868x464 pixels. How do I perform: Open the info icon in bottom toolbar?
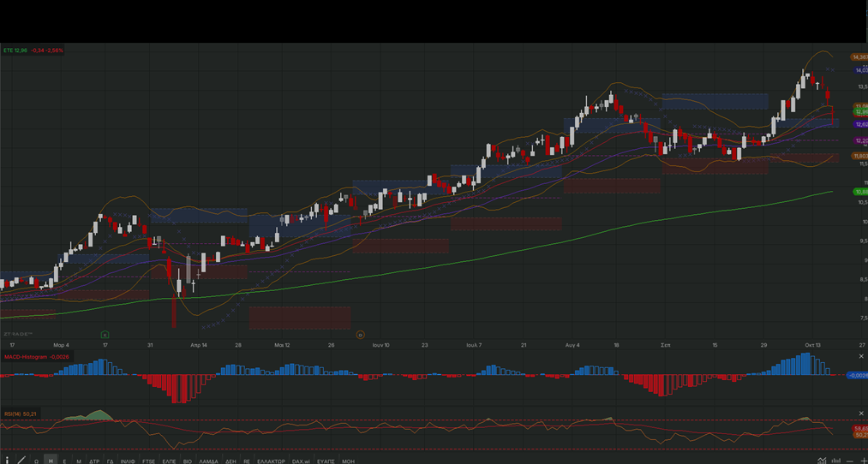pos(7,460)
